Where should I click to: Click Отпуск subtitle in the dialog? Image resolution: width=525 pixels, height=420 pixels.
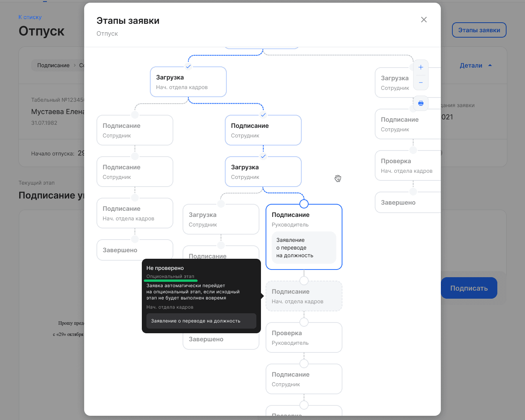click(x=107, y=34)
